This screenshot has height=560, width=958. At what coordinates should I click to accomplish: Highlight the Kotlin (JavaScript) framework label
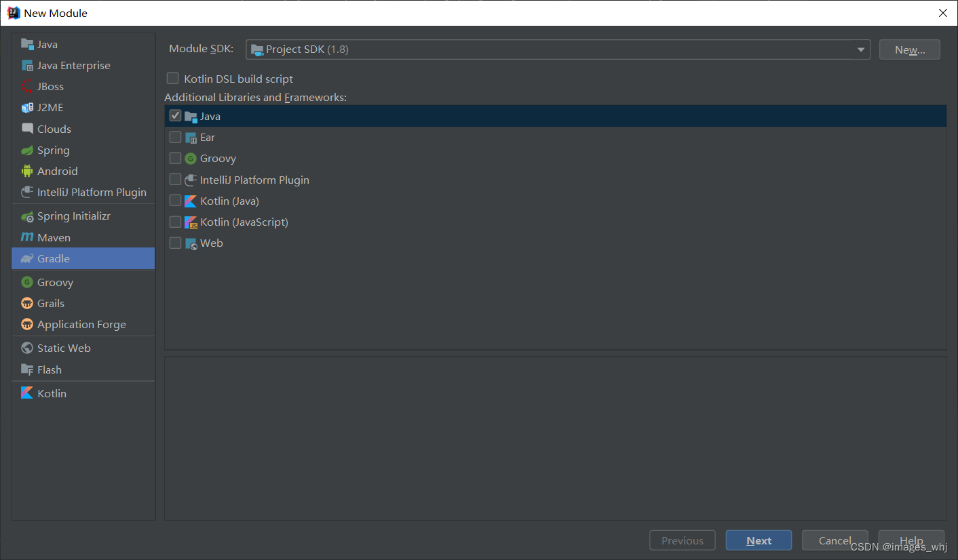tap(244, 222)
